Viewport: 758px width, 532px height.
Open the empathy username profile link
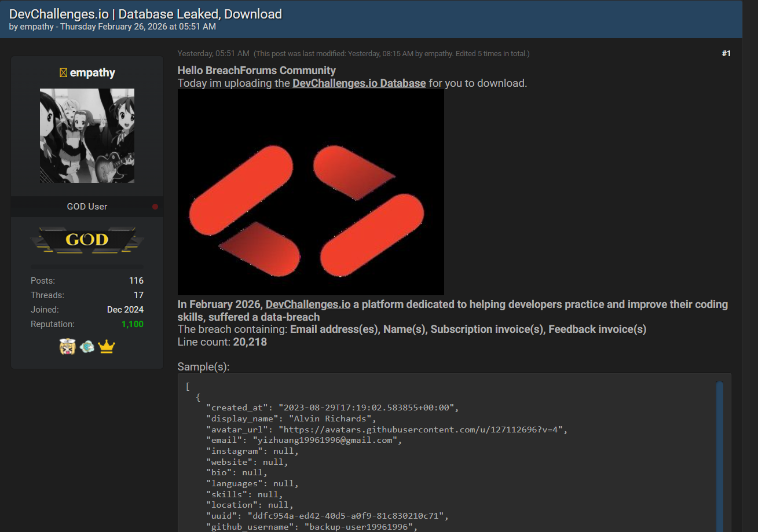[x=93, y=73]
